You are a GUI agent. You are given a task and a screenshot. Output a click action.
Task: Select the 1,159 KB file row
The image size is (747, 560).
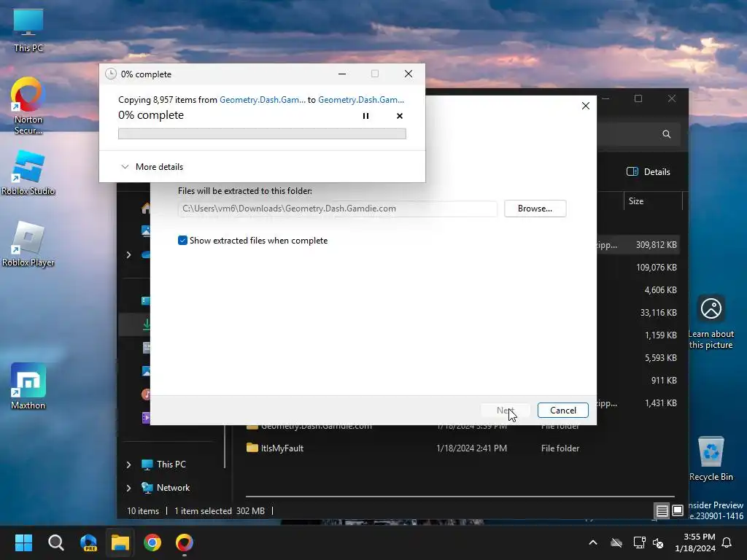pos(638,335)
